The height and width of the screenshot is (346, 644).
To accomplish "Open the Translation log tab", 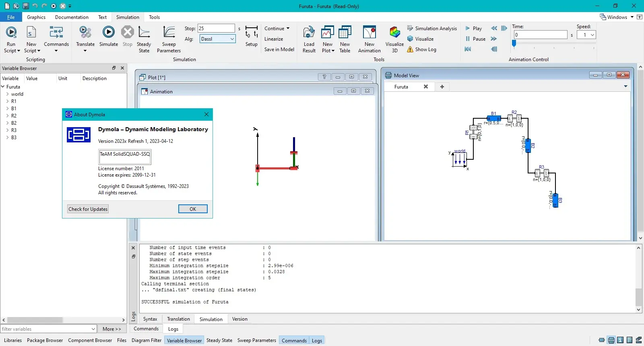I will (x=178, y=319).
